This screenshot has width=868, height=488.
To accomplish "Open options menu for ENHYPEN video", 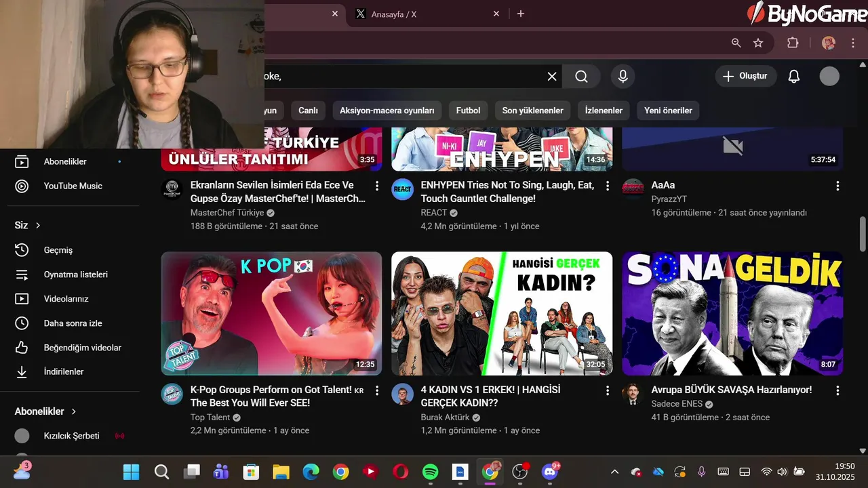I will point(608,186).
